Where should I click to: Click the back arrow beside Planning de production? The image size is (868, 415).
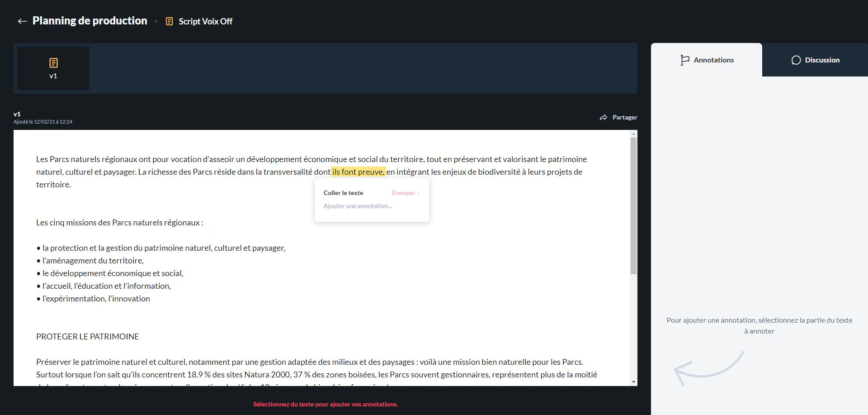point(22,21)
